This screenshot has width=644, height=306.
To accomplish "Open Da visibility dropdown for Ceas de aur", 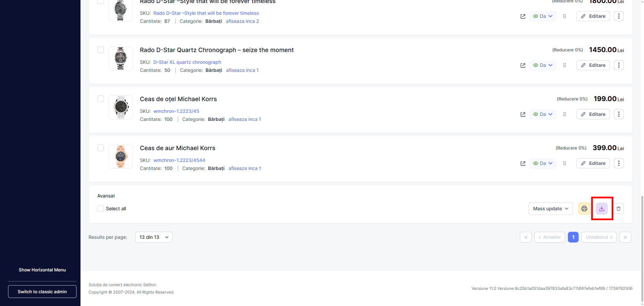I will pyautogui.click(x=543, y=163).
